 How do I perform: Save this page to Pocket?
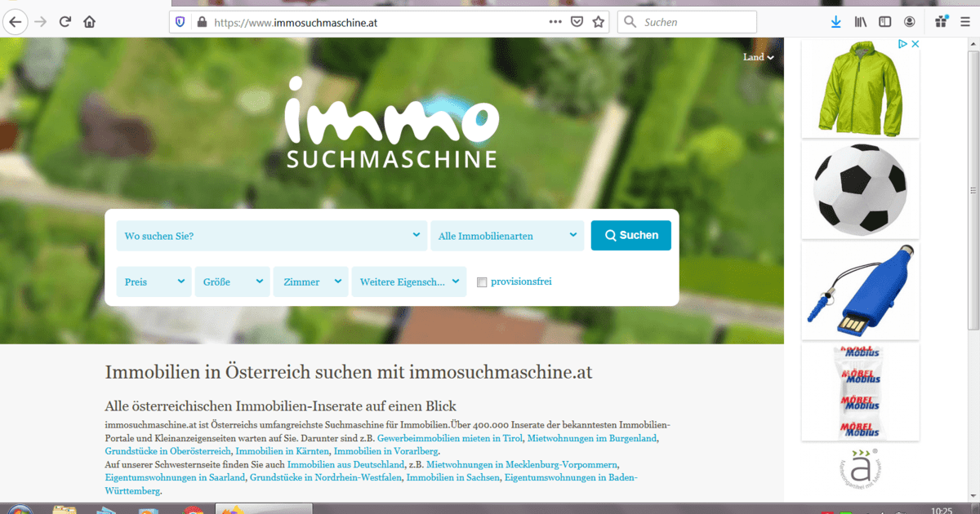577,22
